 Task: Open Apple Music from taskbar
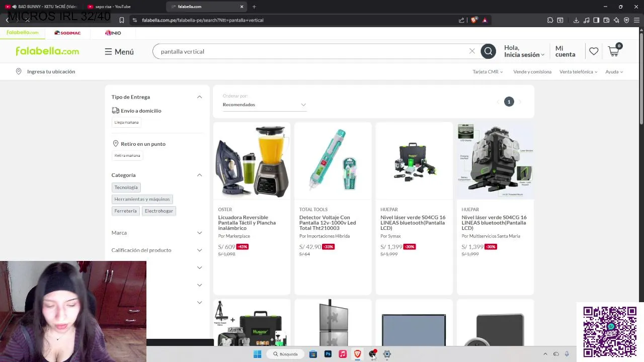point(343,354)
